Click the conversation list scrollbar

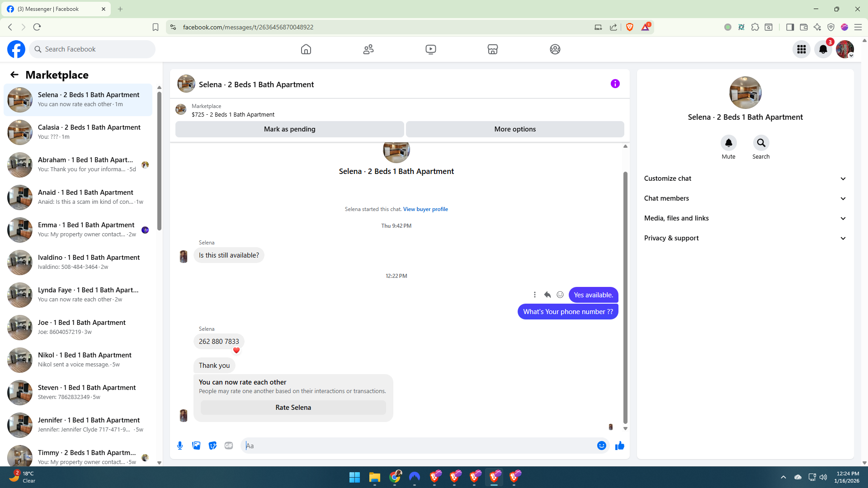(159, 160)
